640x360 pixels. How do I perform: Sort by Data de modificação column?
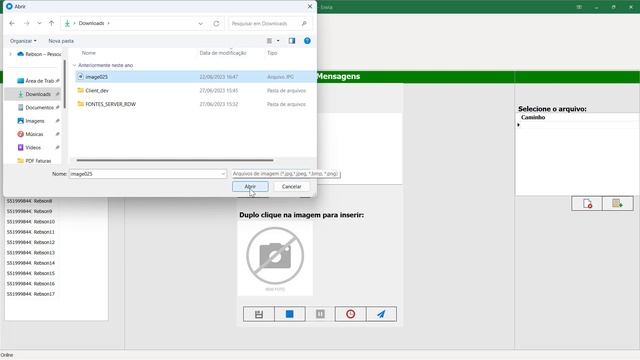223,53
